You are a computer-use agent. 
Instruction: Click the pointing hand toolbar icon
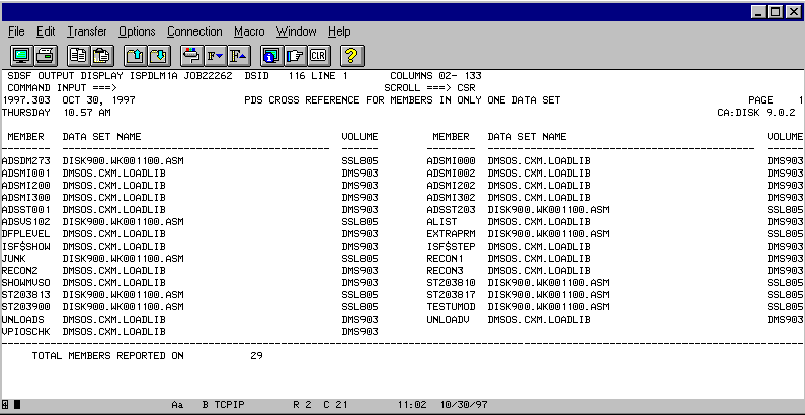point(294,55)
